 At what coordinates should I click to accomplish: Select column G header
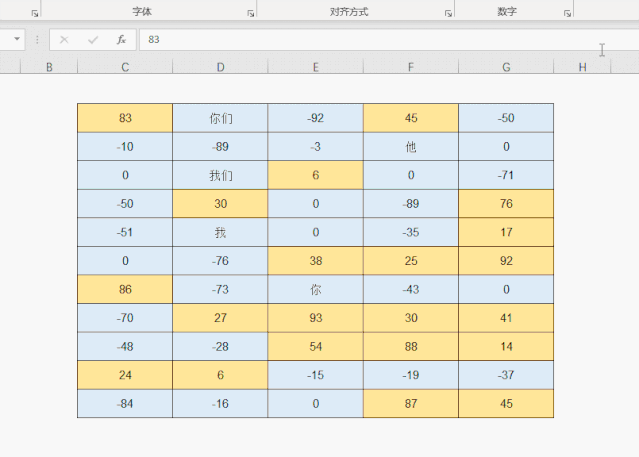(506, 67)
